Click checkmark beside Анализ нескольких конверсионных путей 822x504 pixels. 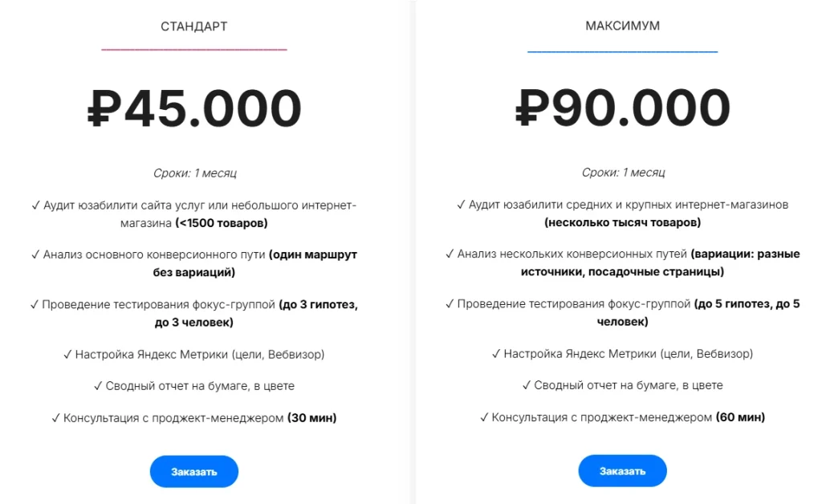[x=450, y=254]
